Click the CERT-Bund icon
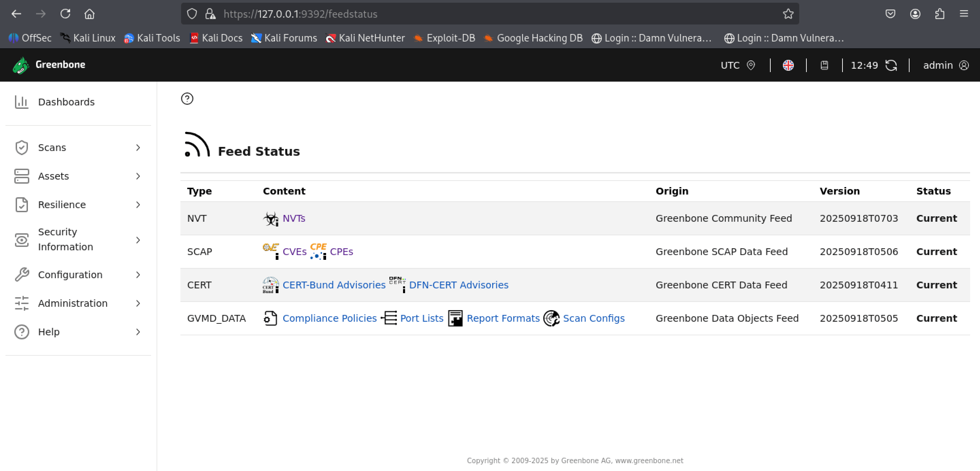This screenshot has width=980, height=471. click(x=271, y=285)
